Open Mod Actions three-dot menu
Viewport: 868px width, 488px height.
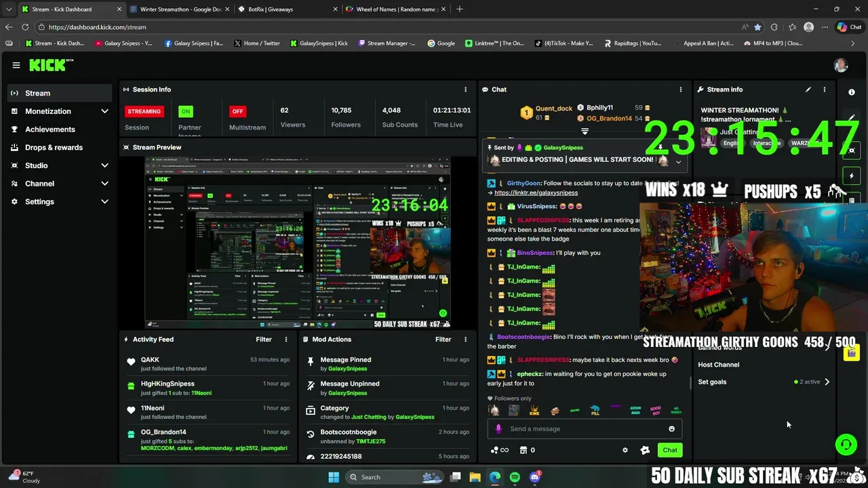pyautogui.click(x=465, y=340)
